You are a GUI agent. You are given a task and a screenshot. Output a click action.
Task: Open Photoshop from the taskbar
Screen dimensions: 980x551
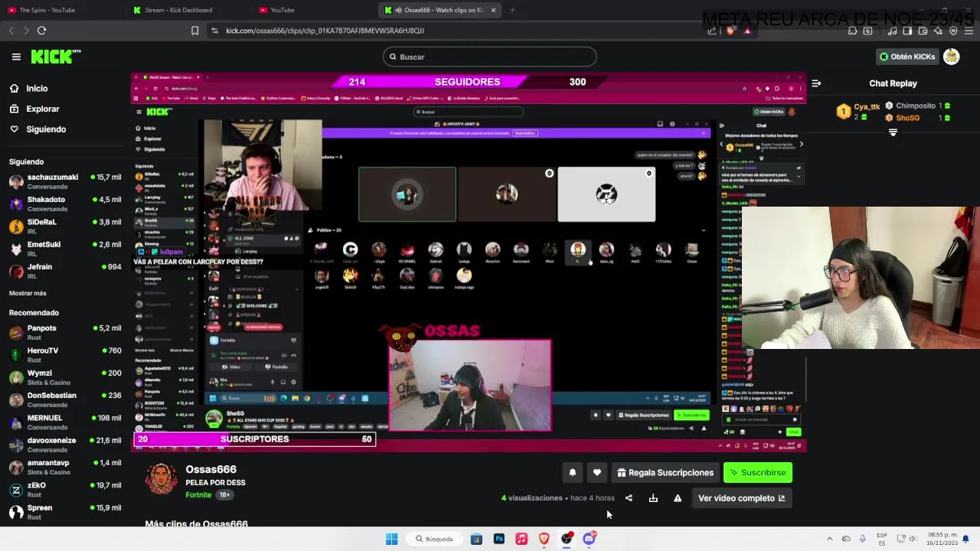coord(499,539)
